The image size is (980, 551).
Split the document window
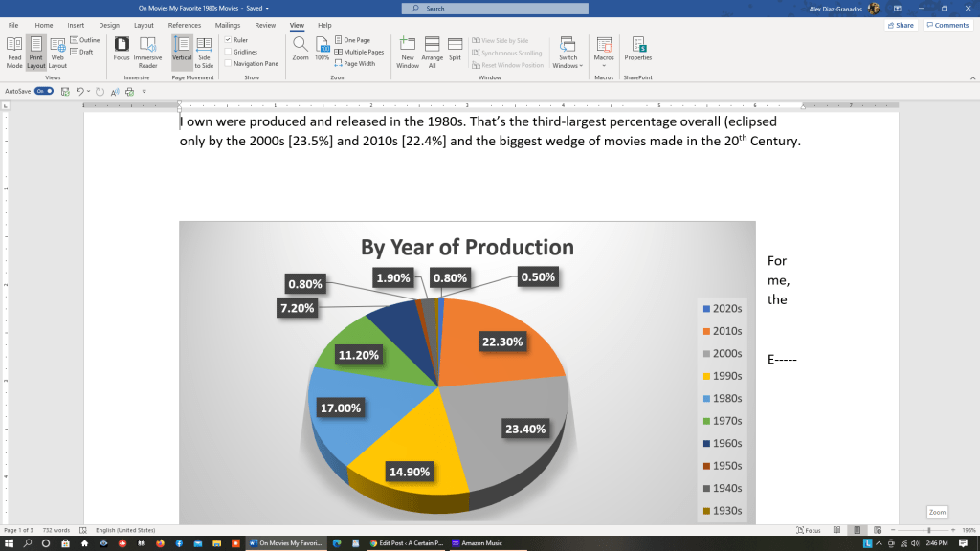(455, 49)
